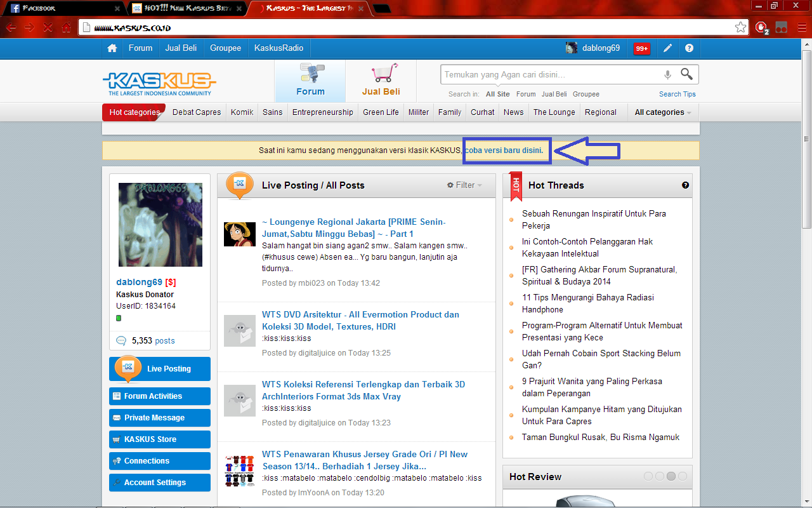Screen dimensions: 812x508
Task: Open dablong69 profile avatar image
Action: 160,225
